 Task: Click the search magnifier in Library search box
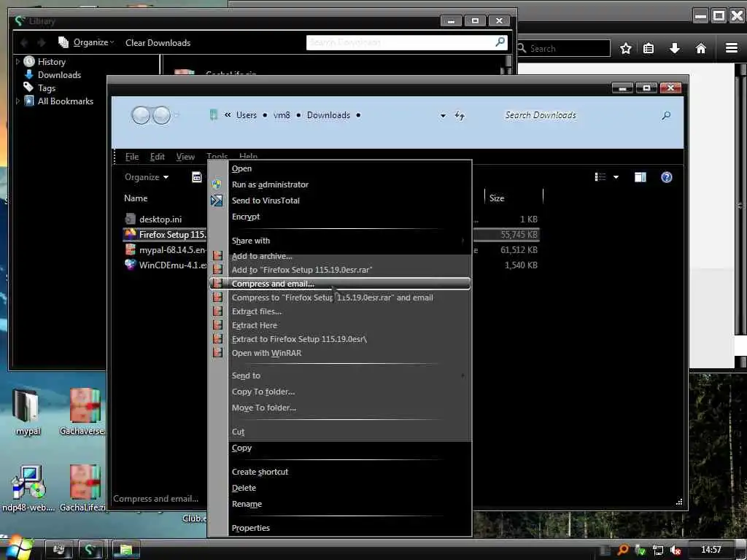coord(500,42)
